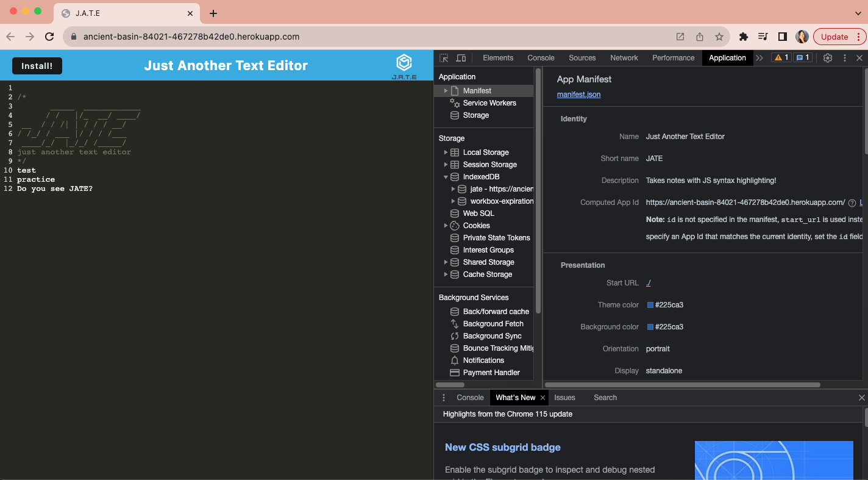Expand the jate database arrow
The image size is (868, 480).
click(453, 189)
